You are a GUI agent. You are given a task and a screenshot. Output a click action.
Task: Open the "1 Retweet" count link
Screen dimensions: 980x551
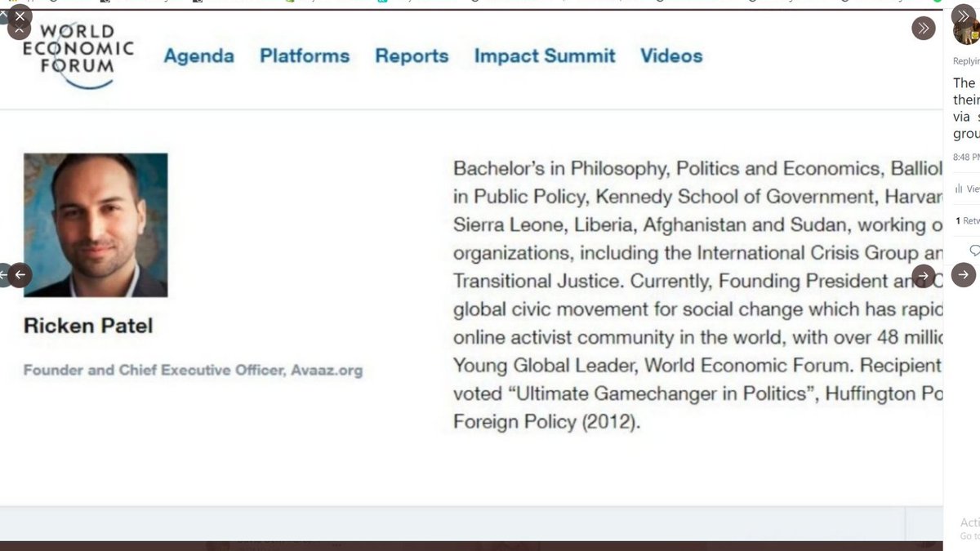[967, 220]
